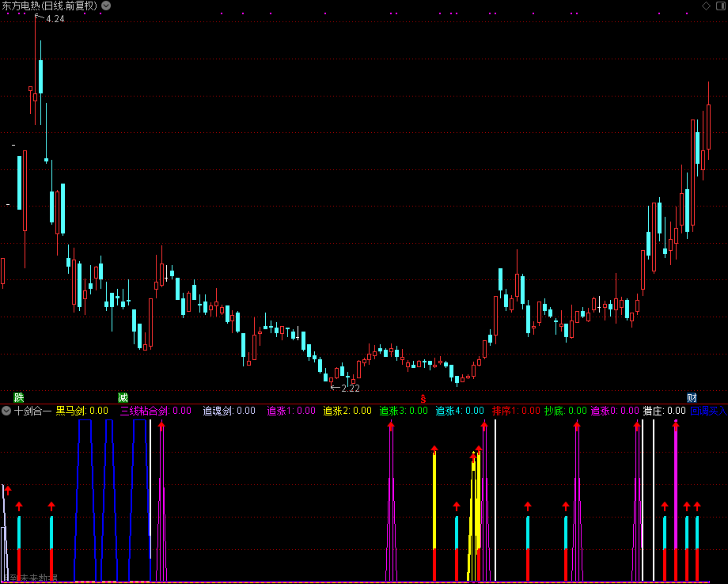This screenshot has height=584, width=728.
Task: Click the diamond icon at top right
Action: coord(706,6)
